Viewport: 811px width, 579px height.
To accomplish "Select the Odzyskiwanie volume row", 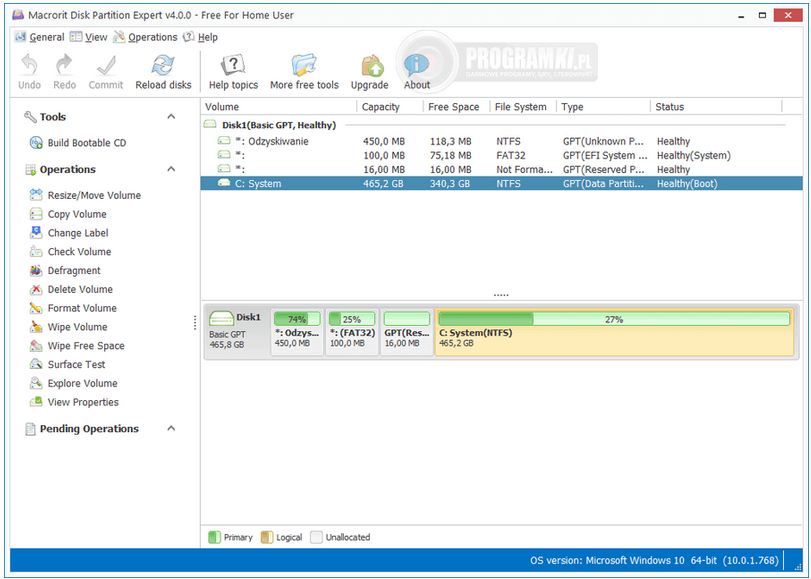I will tap(501, 141).
